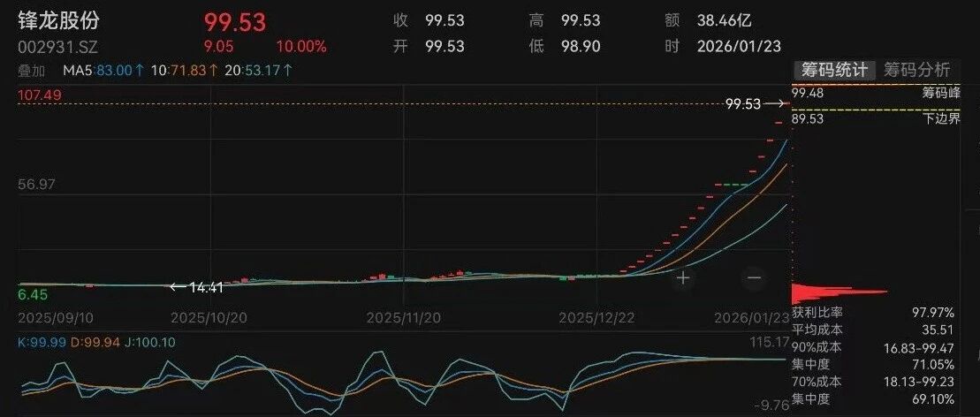Select the MA5 83.00 indicator label
Viewport: 980px width, 417px height.
(103, 71)
